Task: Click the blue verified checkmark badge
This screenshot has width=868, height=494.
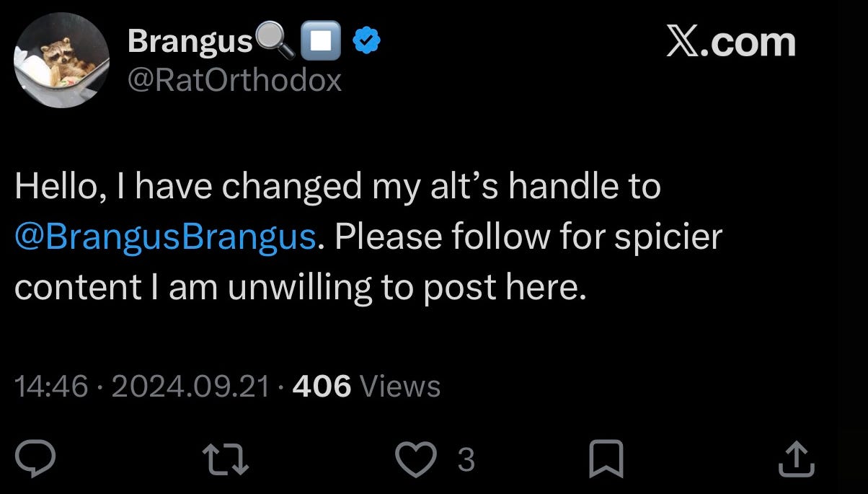Action: coord(367,44)
